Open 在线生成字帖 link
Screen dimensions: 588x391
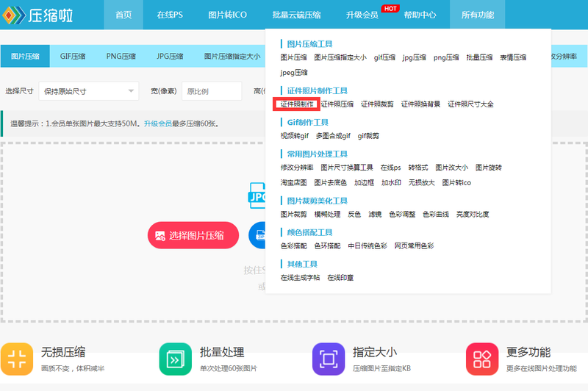click(301, 277)
